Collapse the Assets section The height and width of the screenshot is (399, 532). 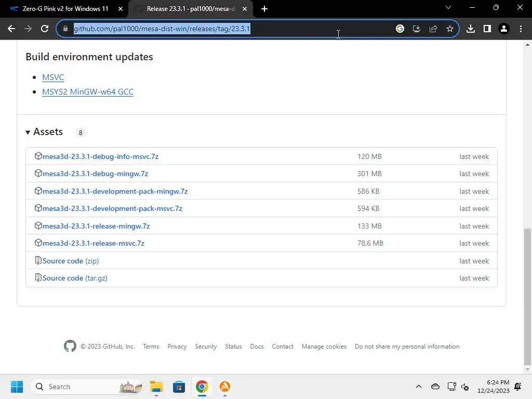pos(44,132)
